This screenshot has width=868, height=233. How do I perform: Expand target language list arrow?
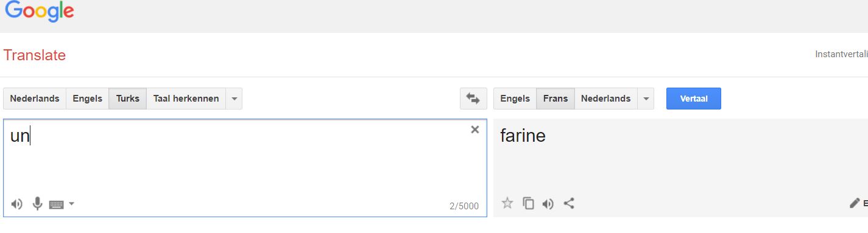coord(646,99)
